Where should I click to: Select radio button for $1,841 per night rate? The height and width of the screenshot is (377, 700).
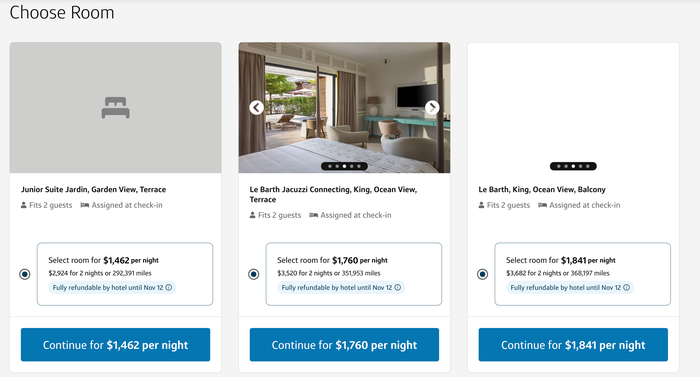(483, 274)
